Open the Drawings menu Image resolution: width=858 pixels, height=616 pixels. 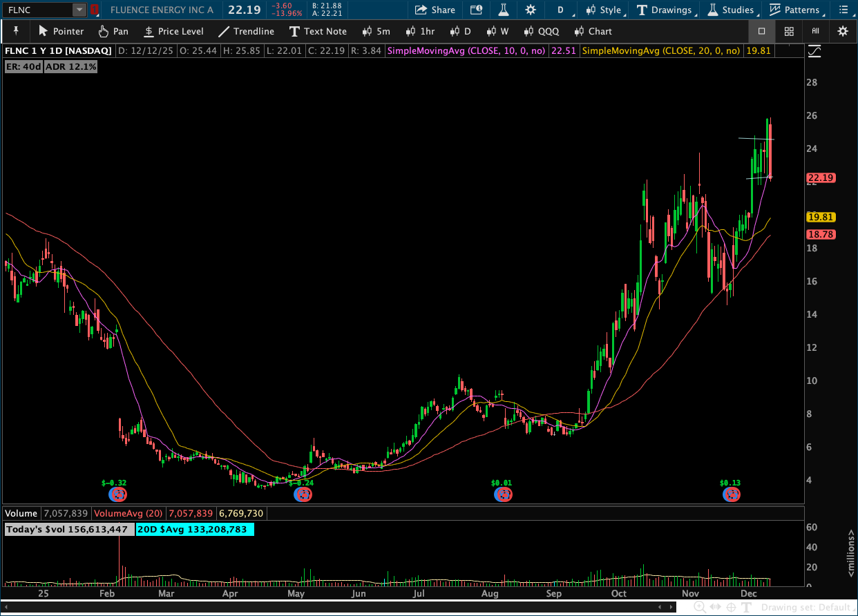click(666, 10)
